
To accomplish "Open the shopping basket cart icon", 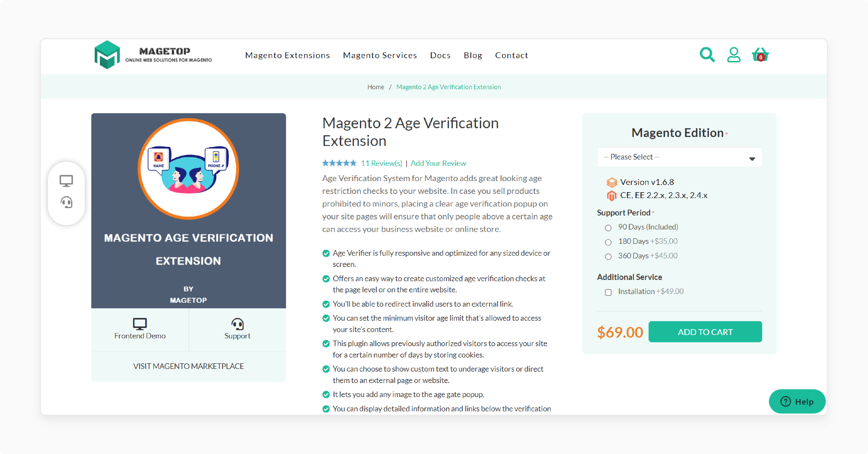I will (760, 55).
